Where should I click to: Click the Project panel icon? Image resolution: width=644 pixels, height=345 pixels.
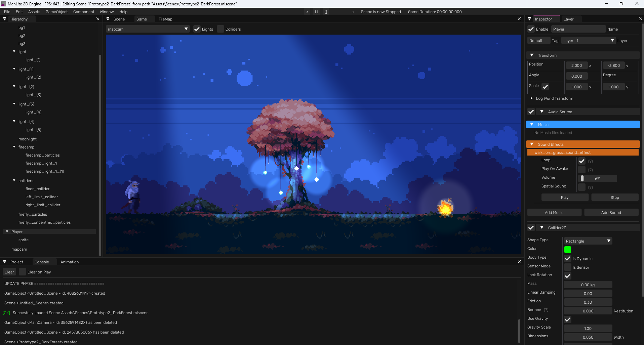(x=5, y=262)
